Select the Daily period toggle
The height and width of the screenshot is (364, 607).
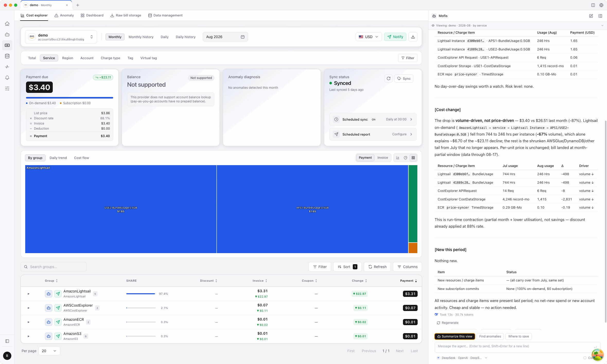pyautogui.click(x=164, y=37)
